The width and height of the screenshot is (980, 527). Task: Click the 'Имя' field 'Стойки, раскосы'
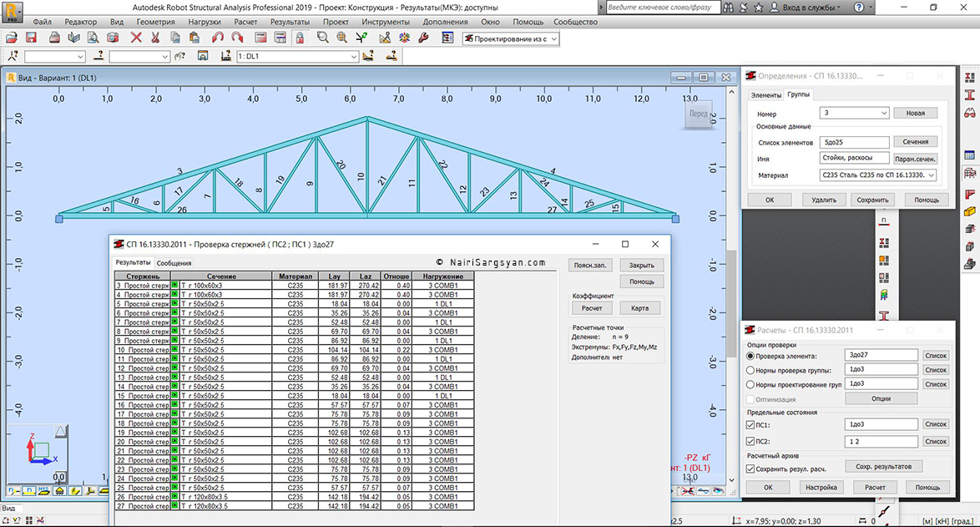coord(854,158)
